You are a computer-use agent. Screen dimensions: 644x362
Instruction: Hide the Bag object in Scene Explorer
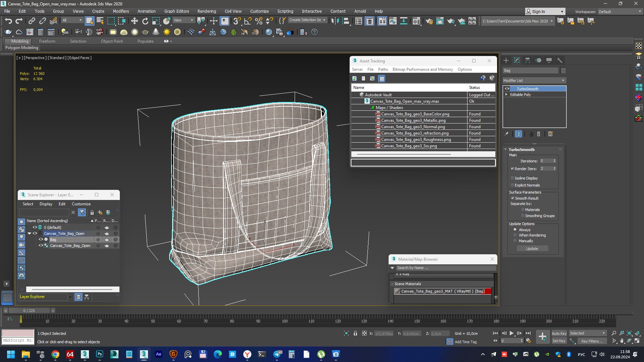[41, 240]
